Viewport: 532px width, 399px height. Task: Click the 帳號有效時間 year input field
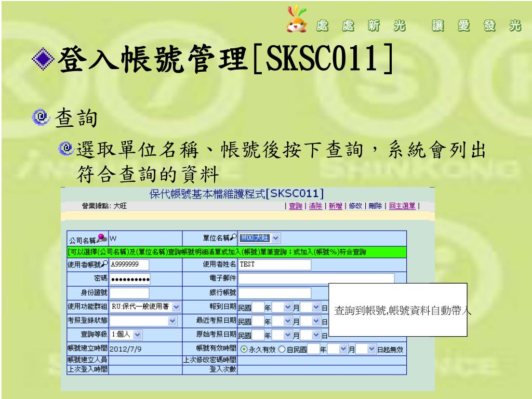(313, 349)
